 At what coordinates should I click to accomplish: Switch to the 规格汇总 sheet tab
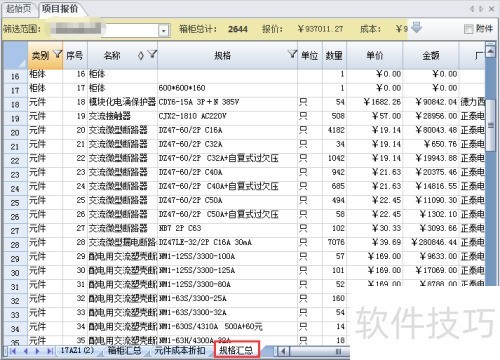(236, 350)
